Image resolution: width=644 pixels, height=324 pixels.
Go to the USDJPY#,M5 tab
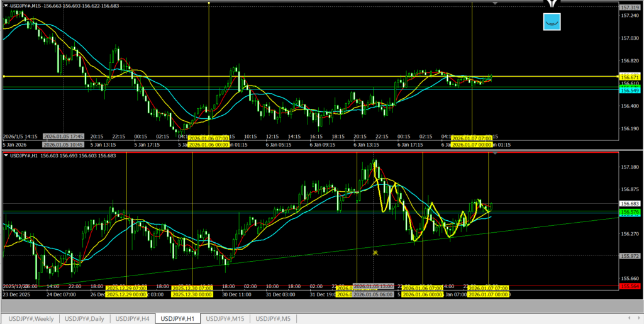point(273,318)
